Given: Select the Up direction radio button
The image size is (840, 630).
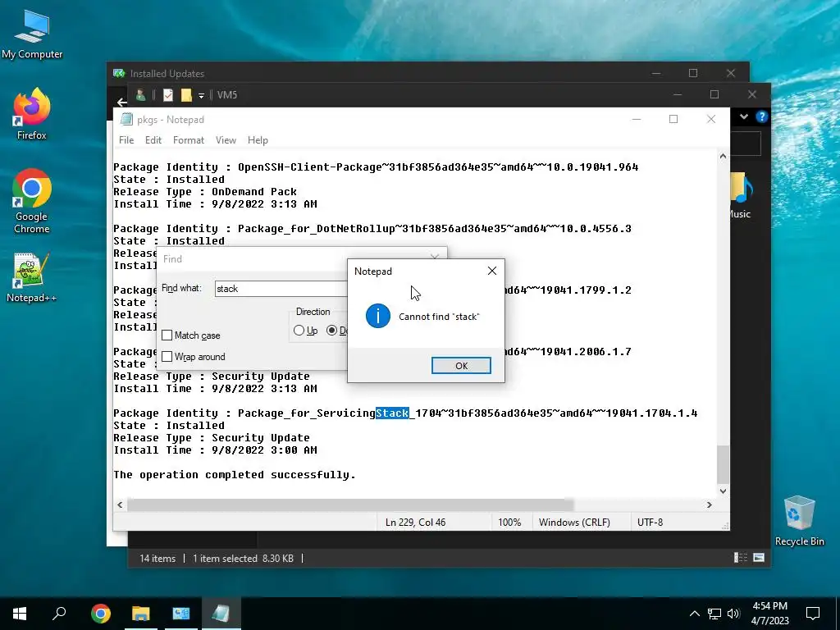Looking at the screenshot, I should [299, 331].
